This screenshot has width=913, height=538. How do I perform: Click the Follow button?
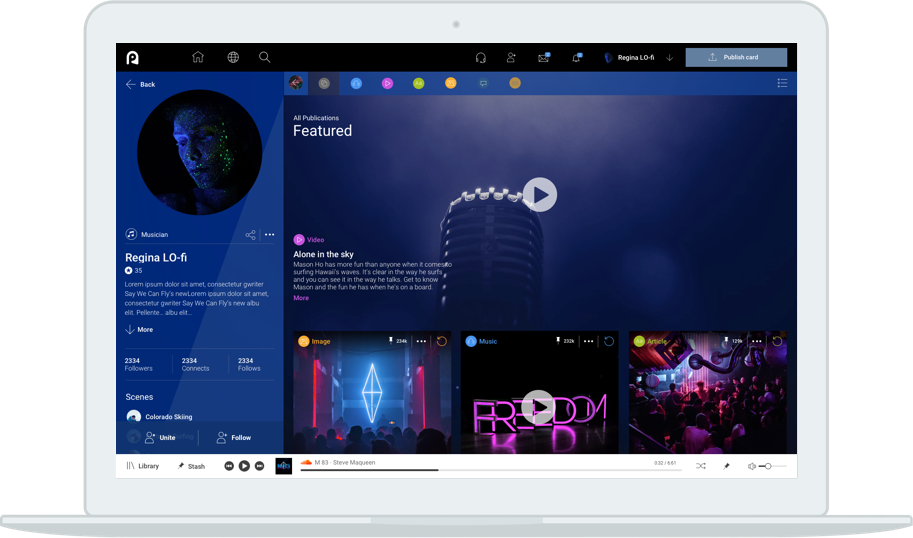(x=233, y=437)
